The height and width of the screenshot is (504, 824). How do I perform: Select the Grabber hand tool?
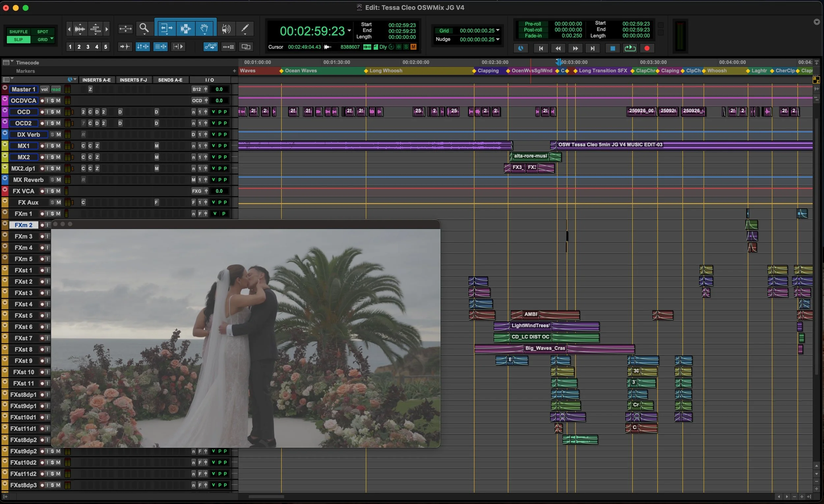[204, 29]
